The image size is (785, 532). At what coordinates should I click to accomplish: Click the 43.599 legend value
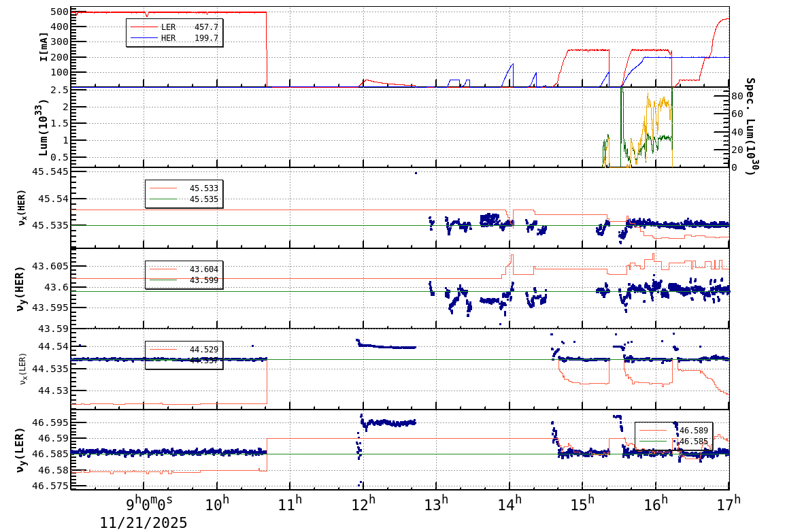click(204, 280)
